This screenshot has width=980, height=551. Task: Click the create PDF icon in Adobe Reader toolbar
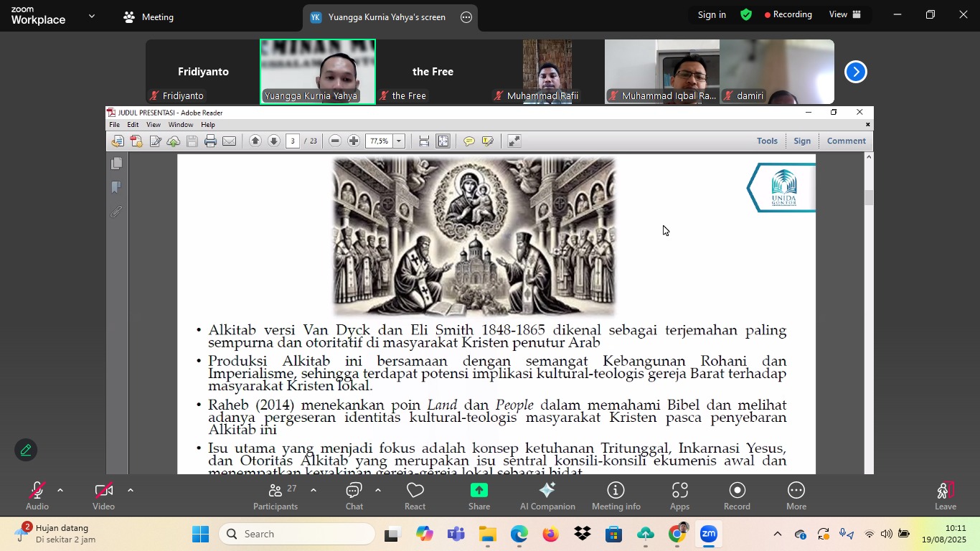point(136,141)
